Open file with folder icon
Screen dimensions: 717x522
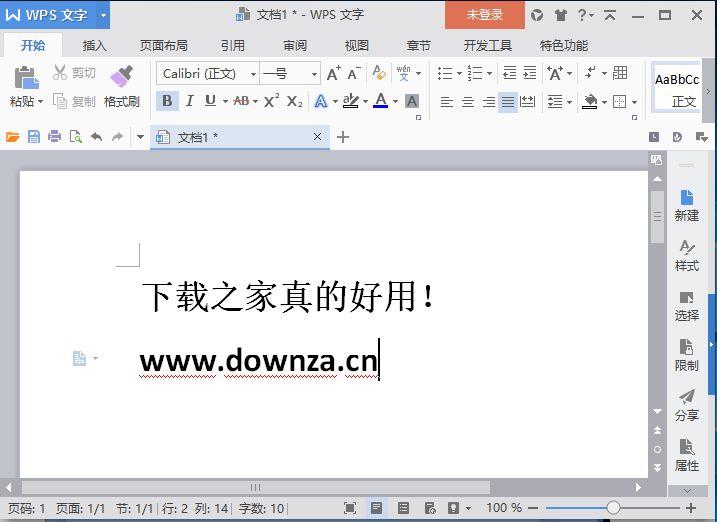[x=12, y=137]
